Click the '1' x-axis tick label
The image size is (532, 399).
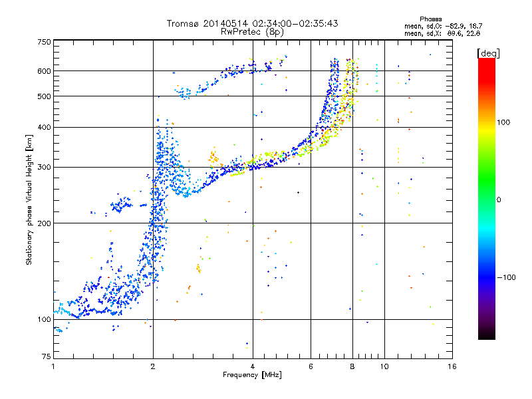coord(53,366)
